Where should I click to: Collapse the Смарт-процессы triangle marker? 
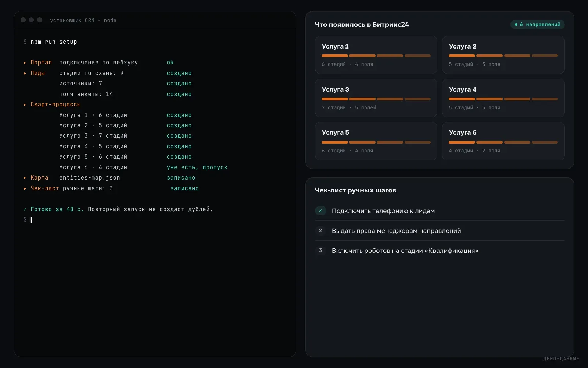[x=25, y=105]
